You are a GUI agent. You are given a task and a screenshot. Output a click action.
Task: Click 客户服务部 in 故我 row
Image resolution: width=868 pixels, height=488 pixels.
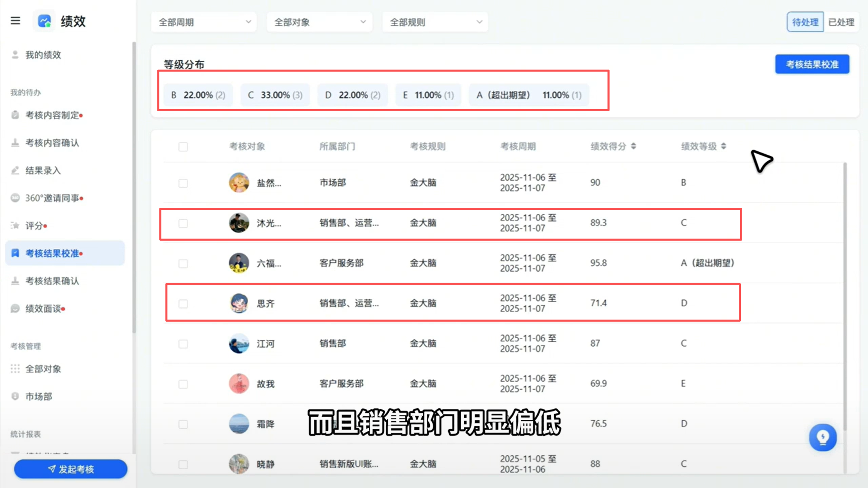[x=341, y=383]
